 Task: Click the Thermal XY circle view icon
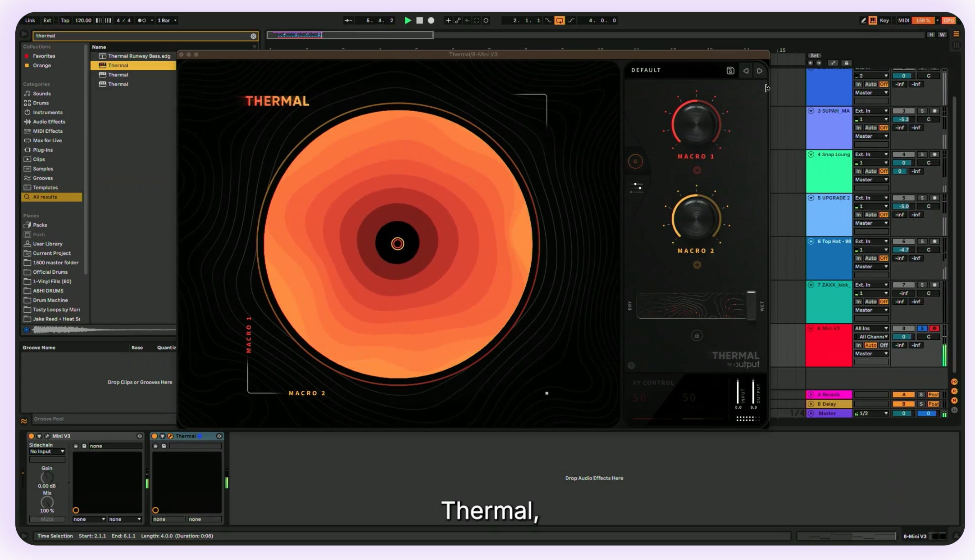635,162
